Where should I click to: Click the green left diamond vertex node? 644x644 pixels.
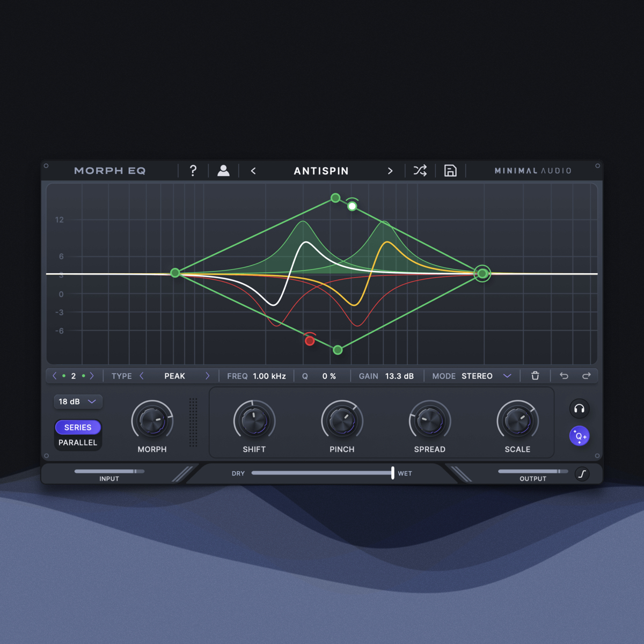(175, 273)
